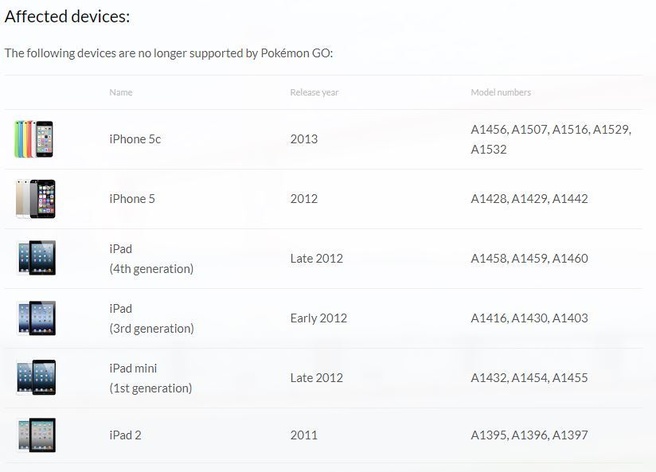Click the iPad mini product image
Screen dimensions: 656x472
tap(36, 377)
